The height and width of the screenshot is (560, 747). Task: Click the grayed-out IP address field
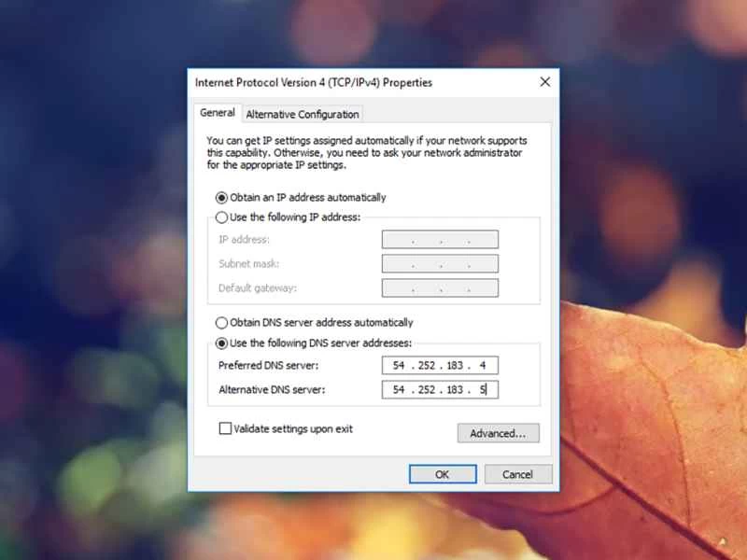click(440, 240)
